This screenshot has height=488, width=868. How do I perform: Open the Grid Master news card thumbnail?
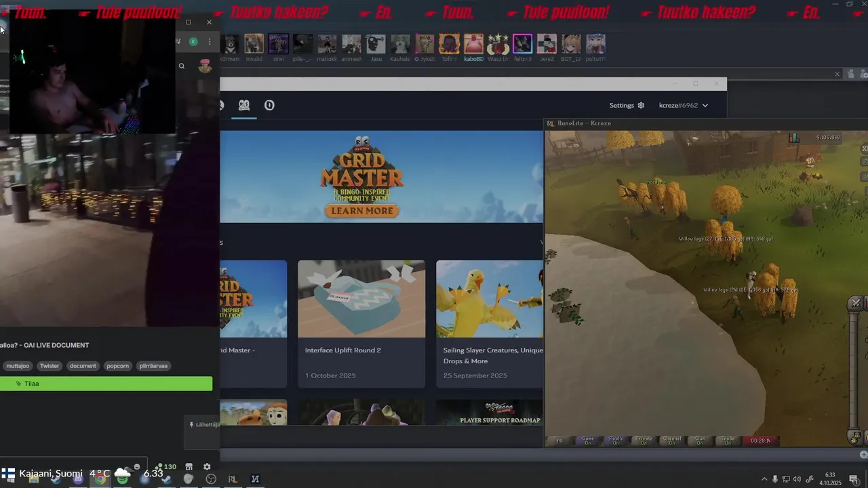pos(253,299)
